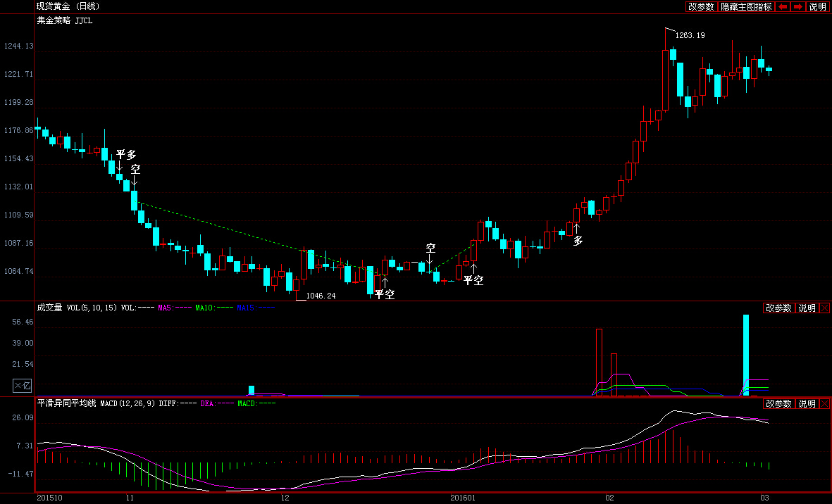Viewport: 832px width, 504px height.
Task: Click the 多 buy signal arrow
Action: click(577, 229)
